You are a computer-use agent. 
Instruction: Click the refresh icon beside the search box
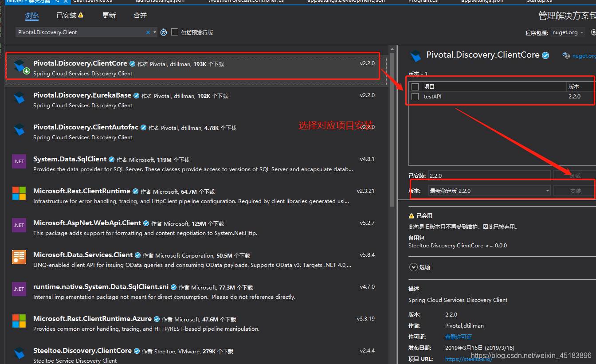pos(164,32)
